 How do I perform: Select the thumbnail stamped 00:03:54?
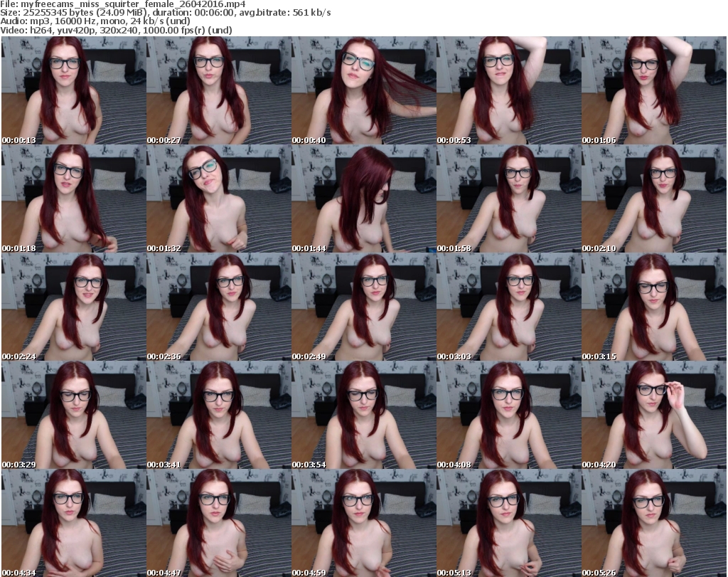364,415
